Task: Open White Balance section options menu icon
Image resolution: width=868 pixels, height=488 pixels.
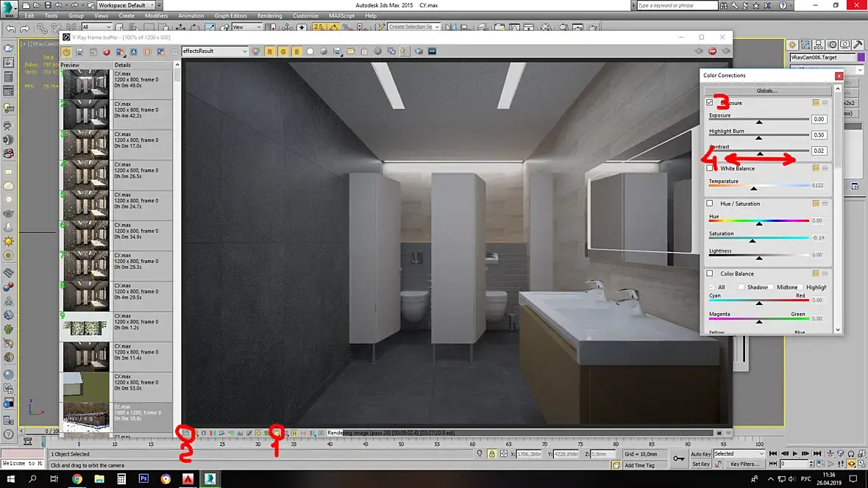Action: [x=825, y=168]
